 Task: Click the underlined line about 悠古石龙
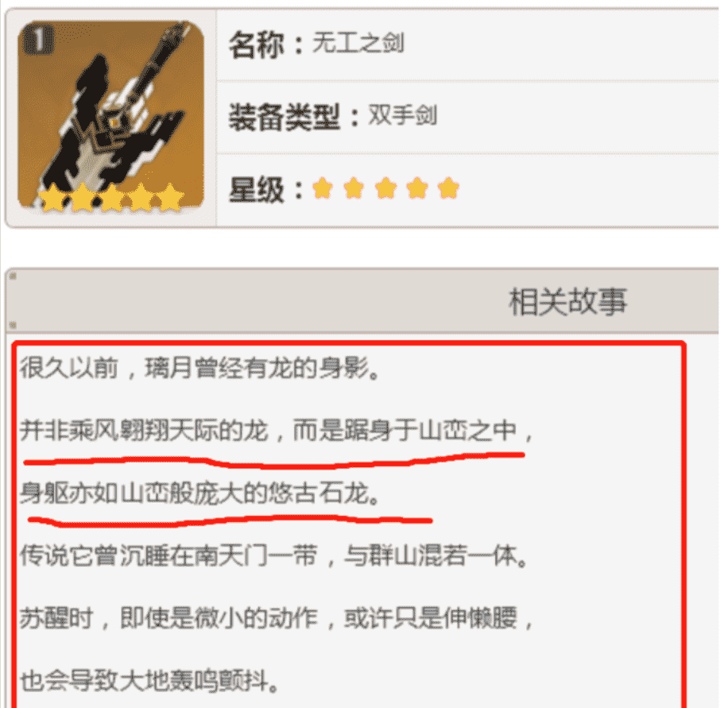coord(200,493)
